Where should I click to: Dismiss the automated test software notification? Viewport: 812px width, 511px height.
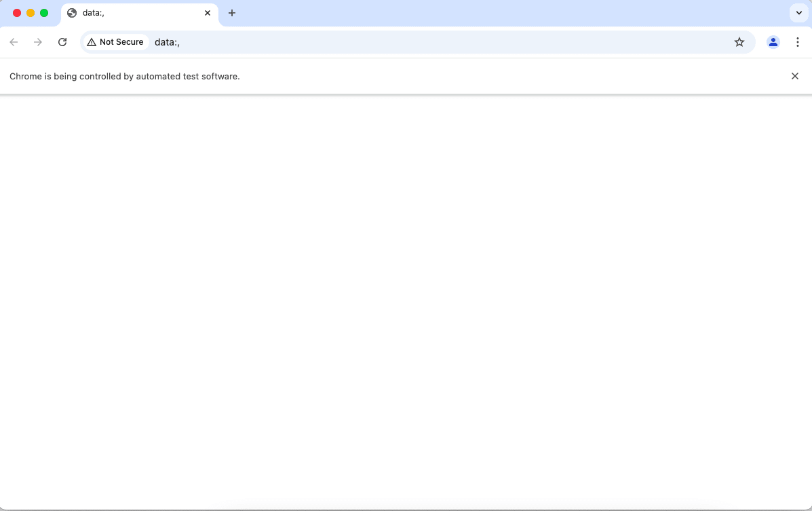coord(794,76)
